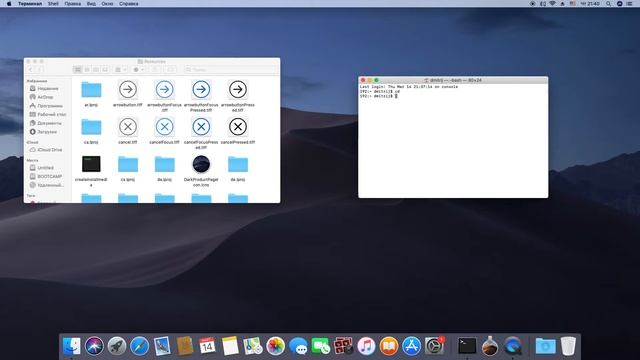Open iTunes from the Dock

366,346
